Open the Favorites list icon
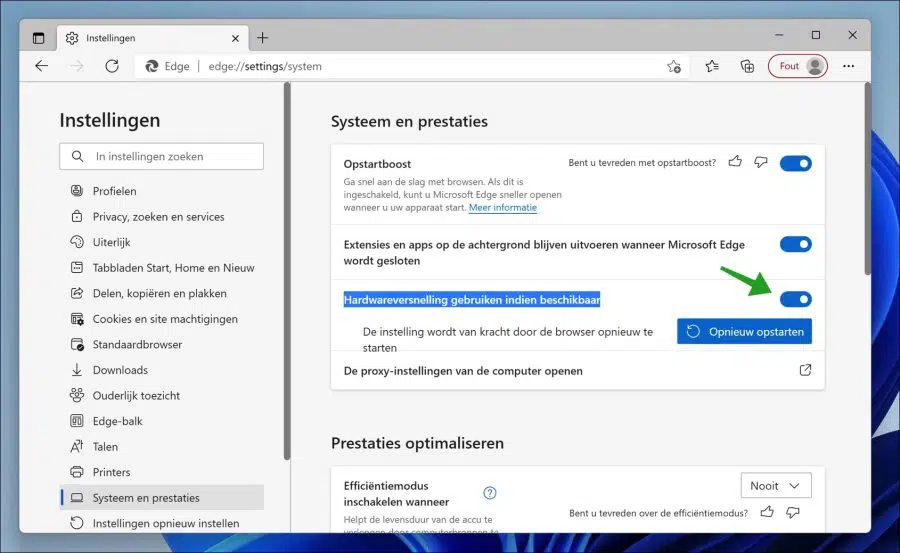The image size is (900, 553). [x=712, y=67]
